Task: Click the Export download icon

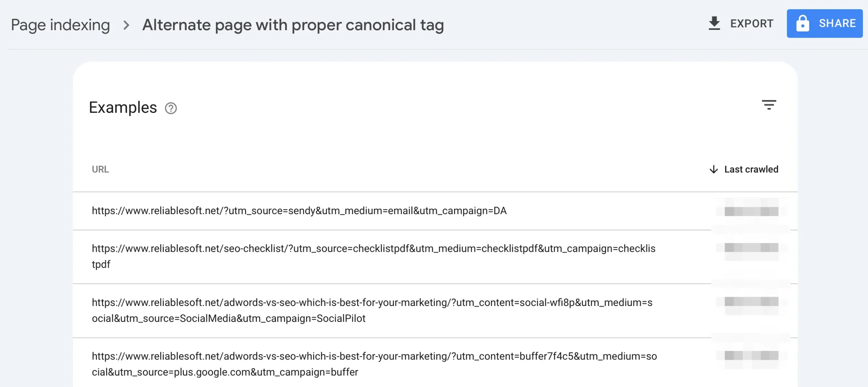Action: pos(714,23)
